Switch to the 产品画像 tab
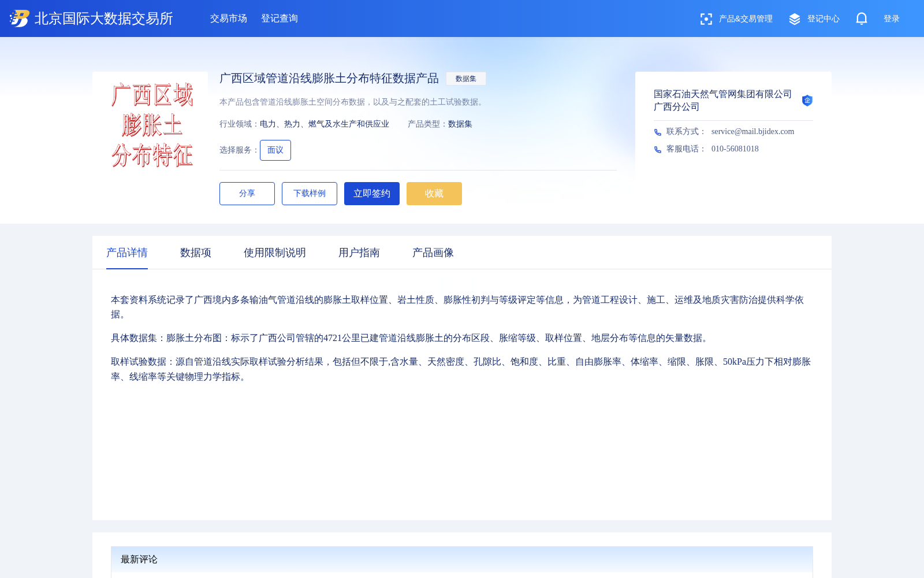Image resolution: width=924 pixels, height=578 pixels. 433,253
